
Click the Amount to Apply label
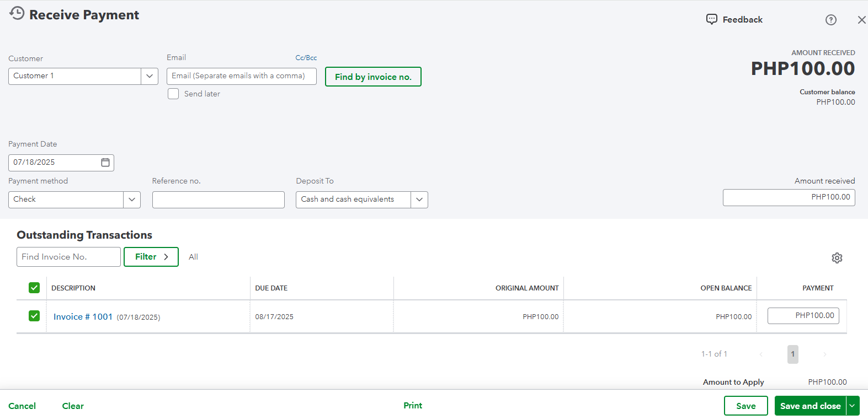pos(733,382)
